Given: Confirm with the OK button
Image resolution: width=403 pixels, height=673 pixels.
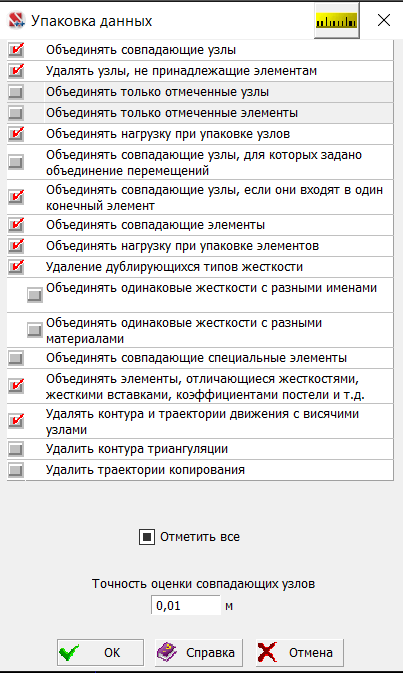Looking at the screenshot, I should pyautogui.click(x=100, y=652).
